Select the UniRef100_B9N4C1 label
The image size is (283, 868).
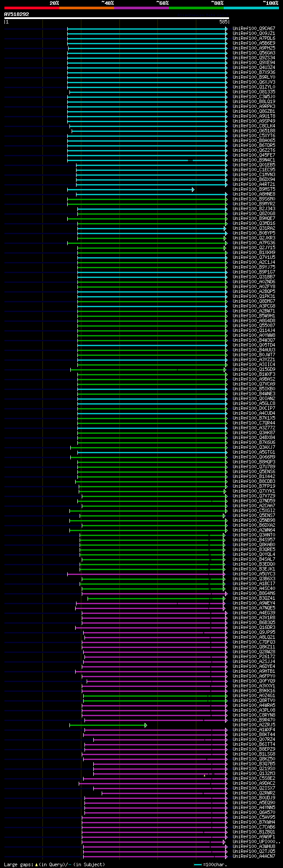pyautogui.click(x=254, y=160)
